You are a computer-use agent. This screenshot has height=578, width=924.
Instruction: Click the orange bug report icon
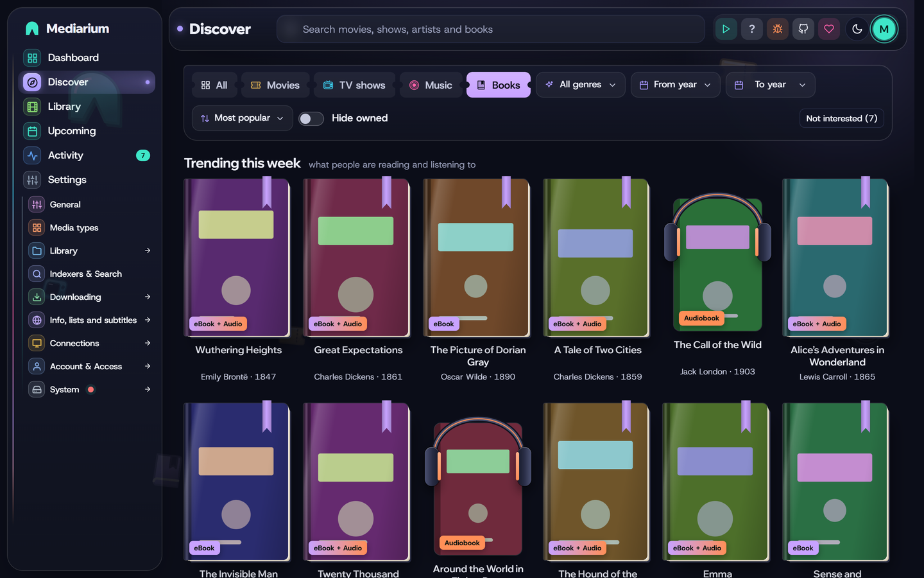pyautogui.click(x=777, y=29)
